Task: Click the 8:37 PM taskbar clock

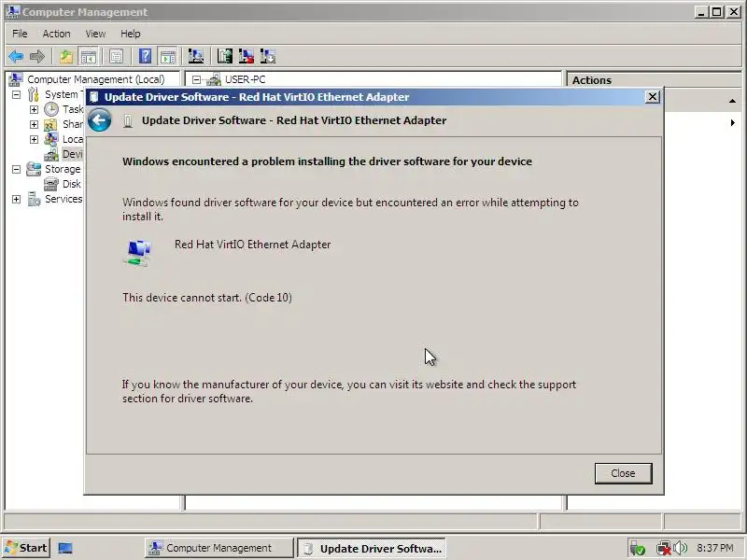Action: click(715, 548)
